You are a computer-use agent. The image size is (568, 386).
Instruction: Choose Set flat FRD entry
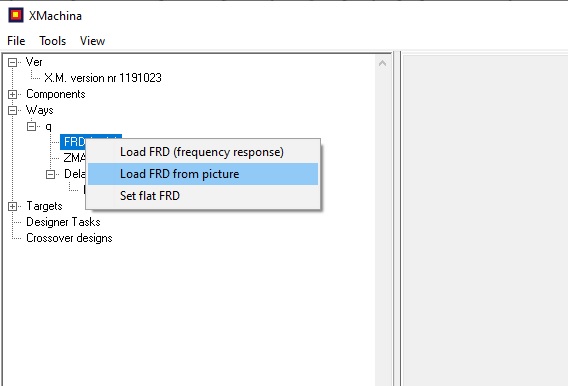203,196
